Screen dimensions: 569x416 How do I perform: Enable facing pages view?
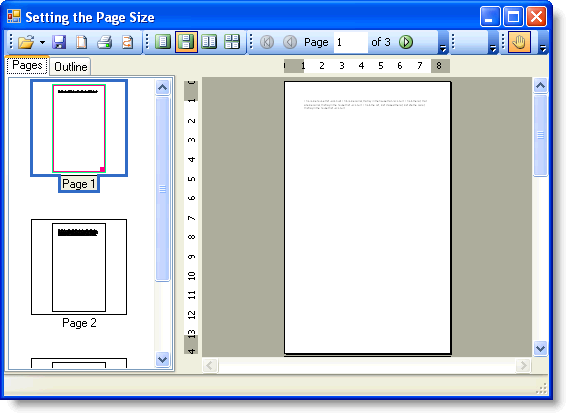[x=209, y=42]
